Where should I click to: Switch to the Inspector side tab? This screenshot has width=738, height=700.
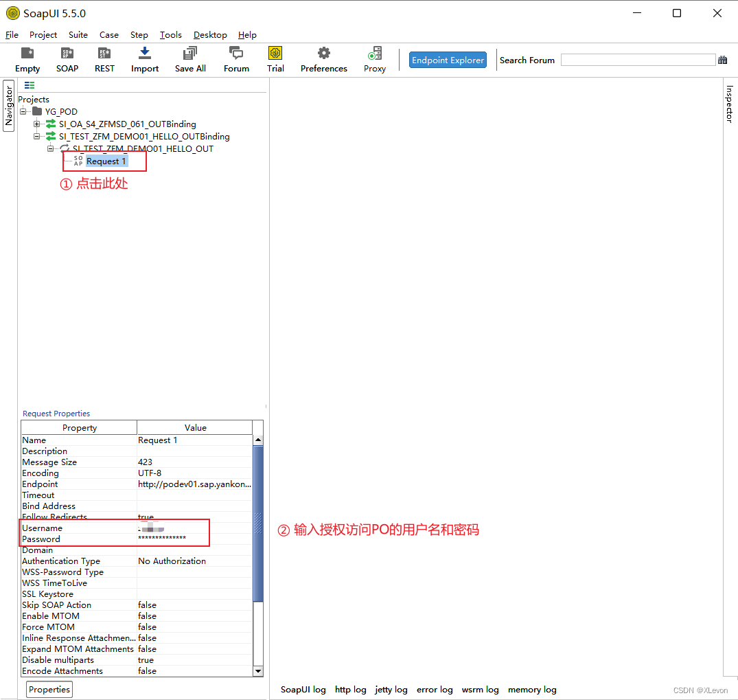(x=730, y=103)
